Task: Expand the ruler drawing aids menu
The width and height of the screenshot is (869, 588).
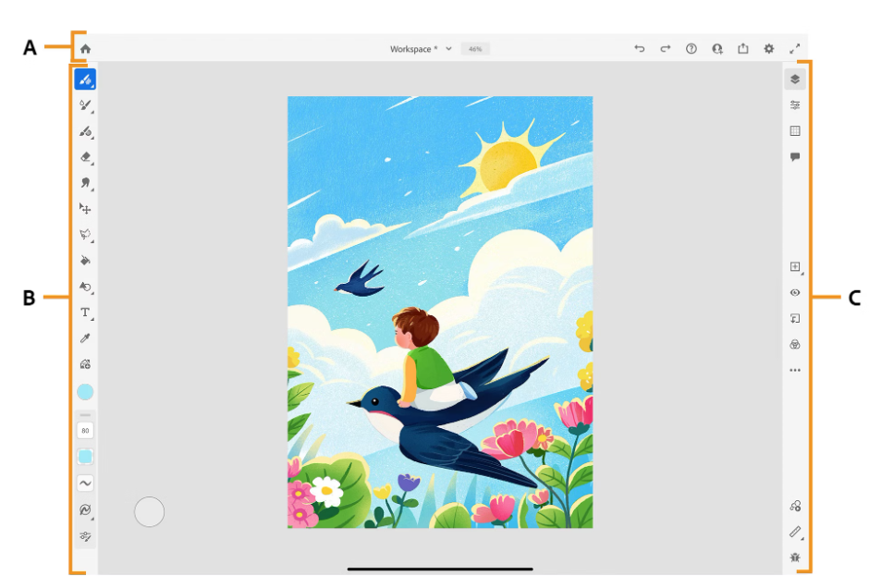Action: click(x=795, y=532)
